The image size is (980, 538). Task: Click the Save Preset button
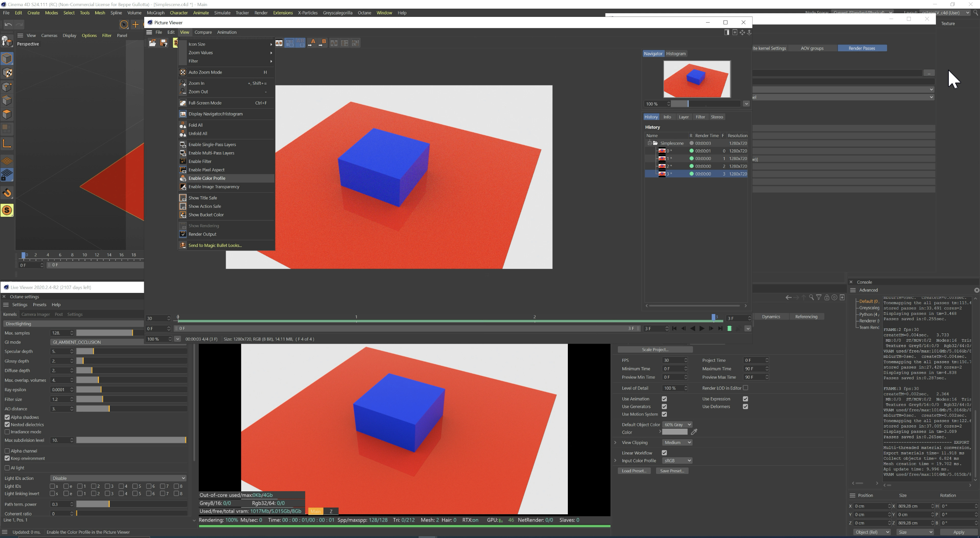tap(672, 471)
